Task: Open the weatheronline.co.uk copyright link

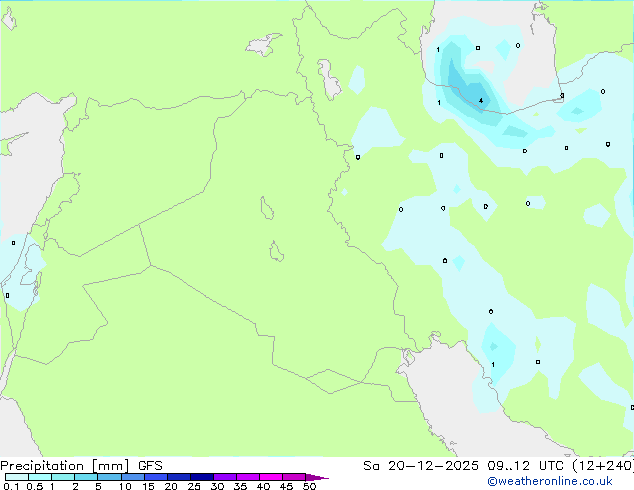Action: pyautogui.click(x=550, y=481)
